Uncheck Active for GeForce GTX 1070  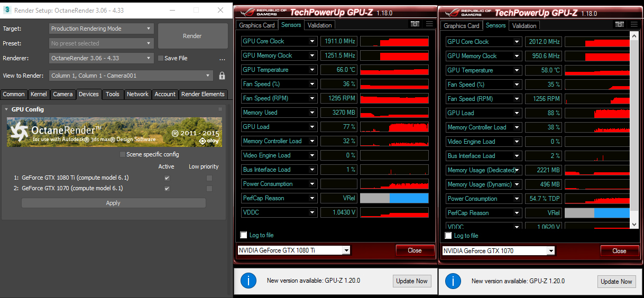167,189
